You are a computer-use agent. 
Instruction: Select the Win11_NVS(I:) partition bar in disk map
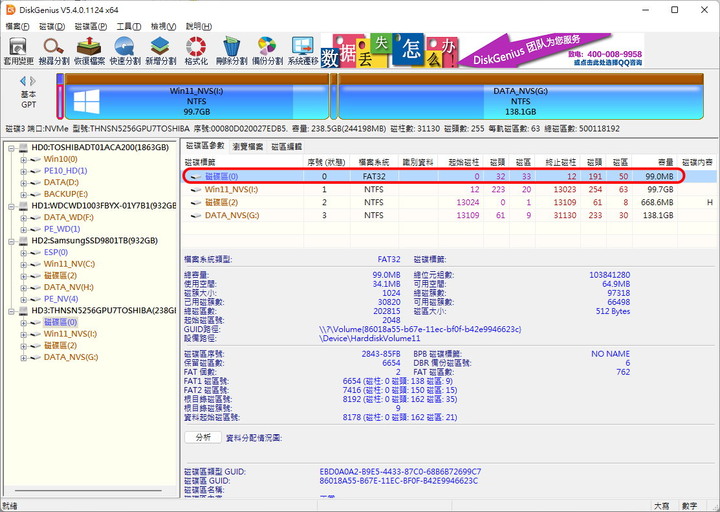[x=197, y=96]
